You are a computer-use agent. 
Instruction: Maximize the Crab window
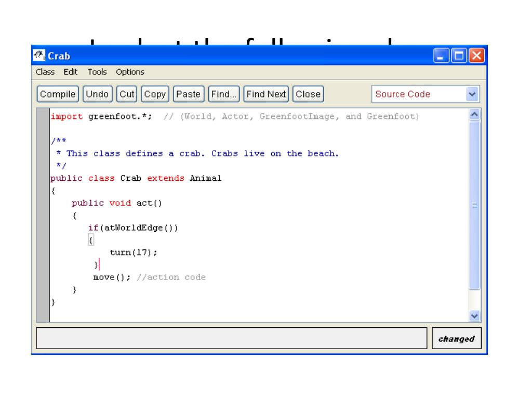coord(459,55)
